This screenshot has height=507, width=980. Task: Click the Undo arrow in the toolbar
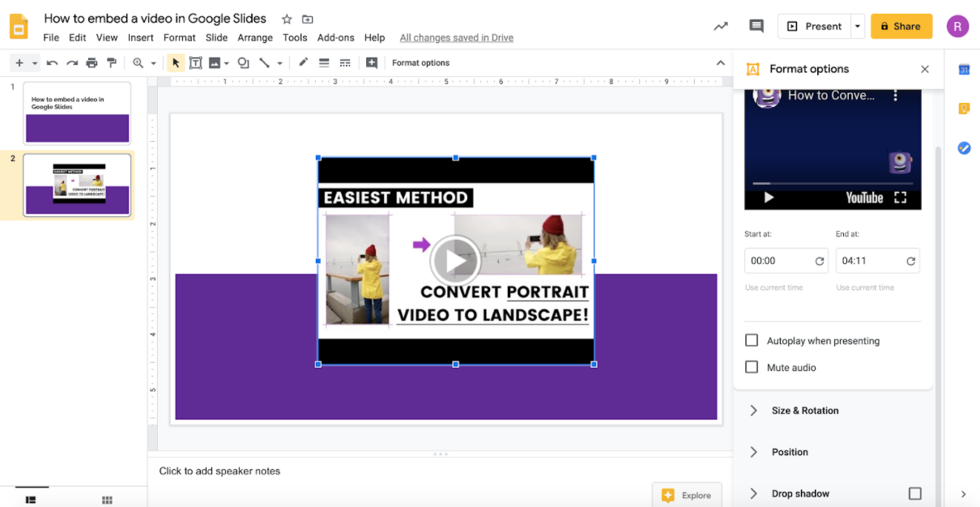click(53, 63)
